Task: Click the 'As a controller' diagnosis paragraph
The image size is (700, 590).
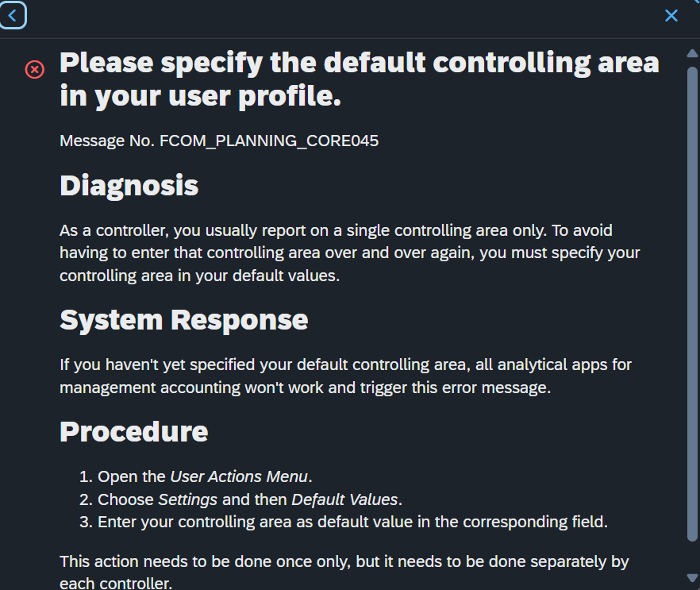Action: coord(349,253)
